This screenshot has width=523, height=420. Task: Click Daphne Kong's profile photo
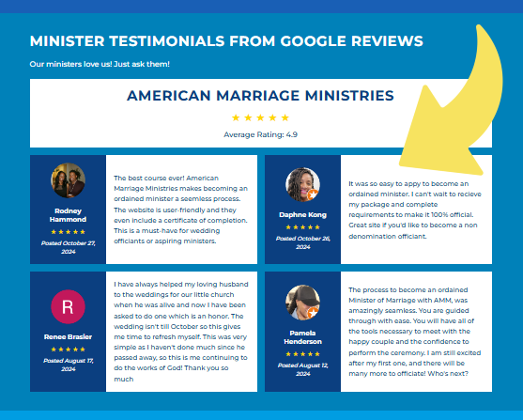coord(303,184)
